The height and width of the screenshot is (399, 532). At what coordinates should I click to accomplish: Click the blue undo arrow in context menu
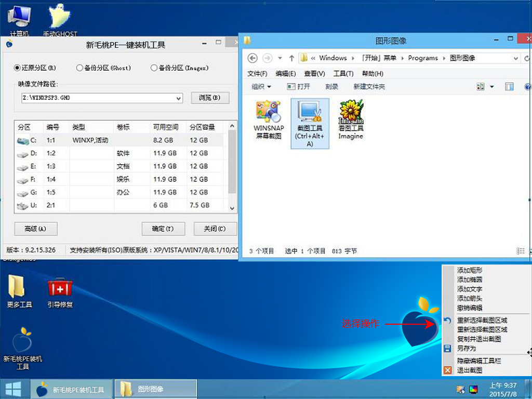coord(447,320)
